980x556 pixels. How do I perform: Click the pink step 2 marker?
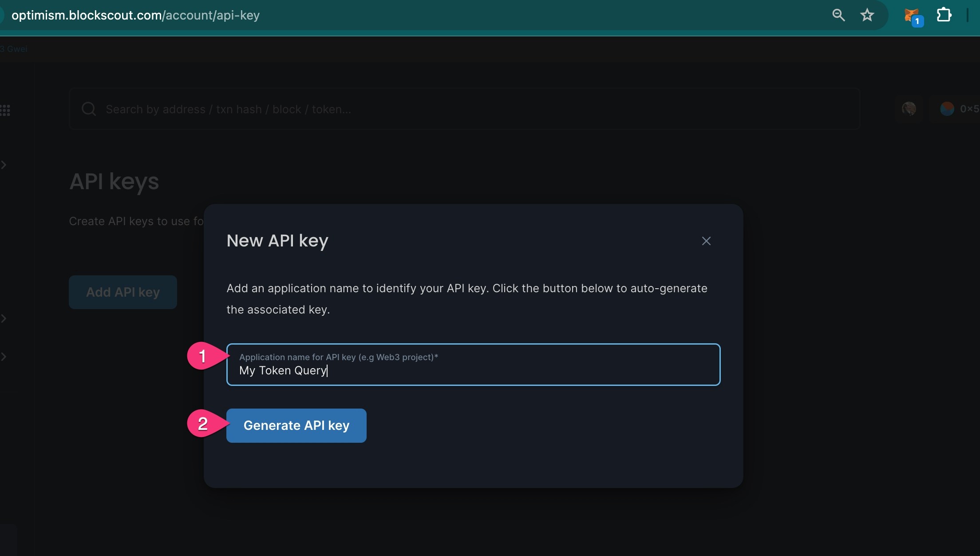202,423
